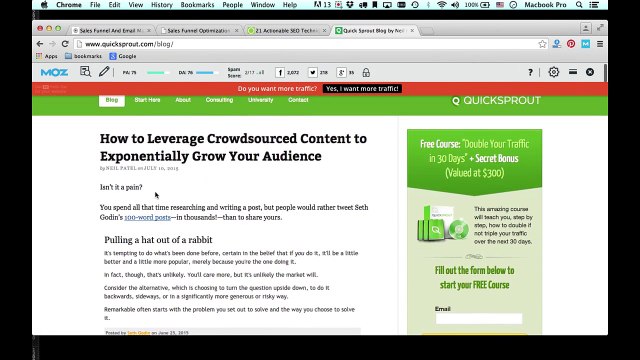The height and width of the screenshot is (360, 640).
Task: Open the Start Here nav link
Action: 147,100
